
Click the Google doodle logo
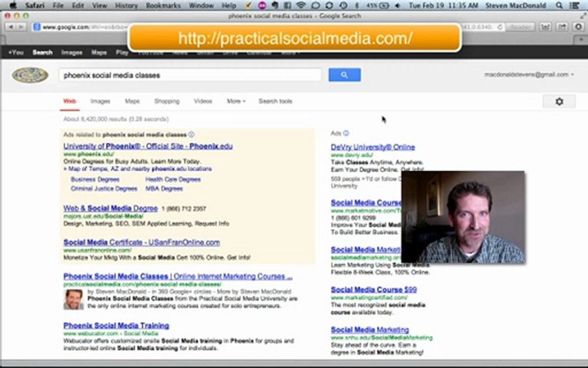(30, 75)
